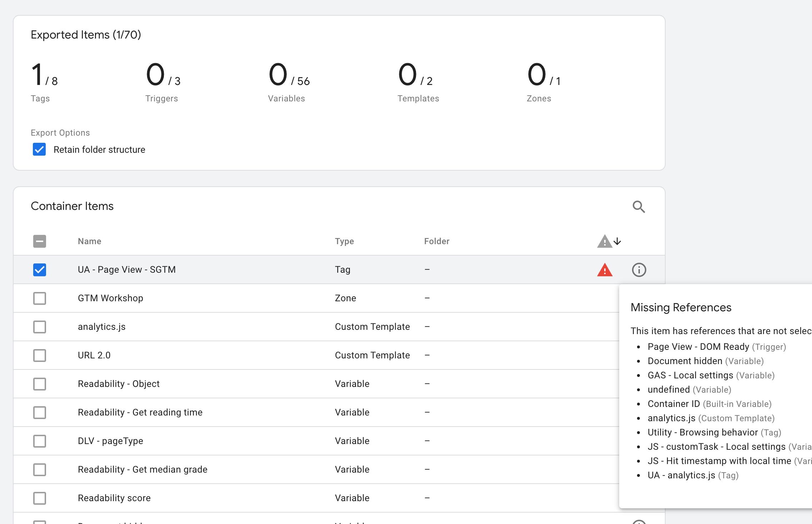
Task: Sort the table by the Type column header
Action: (345, 241)
